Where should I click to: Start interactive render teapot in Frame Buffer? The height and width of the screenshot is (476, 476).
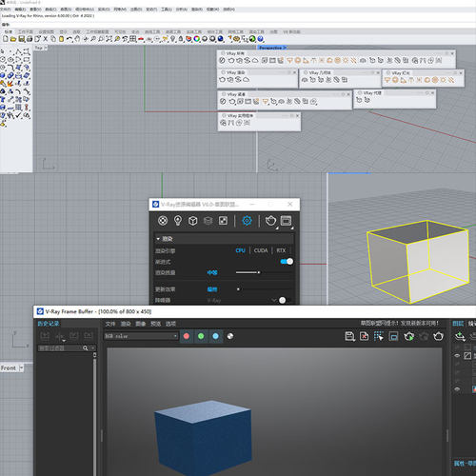409,336
